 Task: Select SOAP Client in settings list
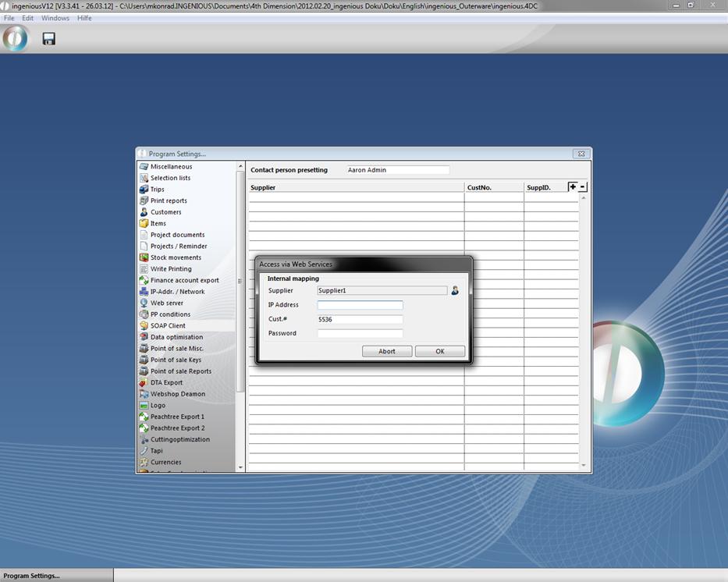168,326
